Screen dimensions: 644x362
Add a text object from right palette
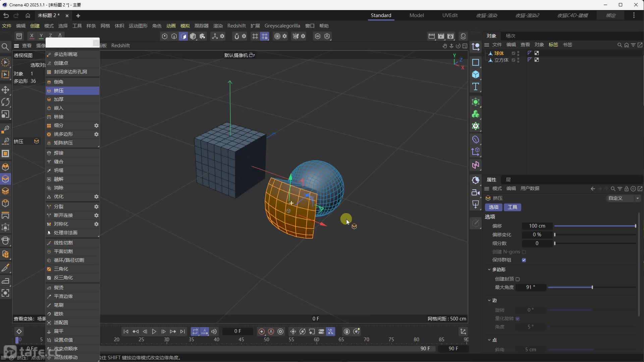point(476,87)
